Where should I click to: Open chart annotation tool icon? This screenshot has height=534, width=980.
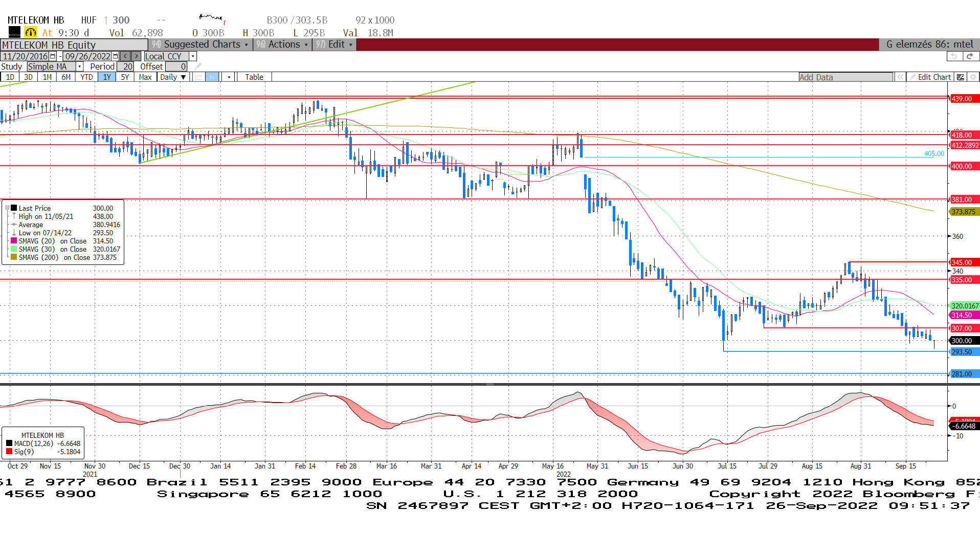[961, 77]
